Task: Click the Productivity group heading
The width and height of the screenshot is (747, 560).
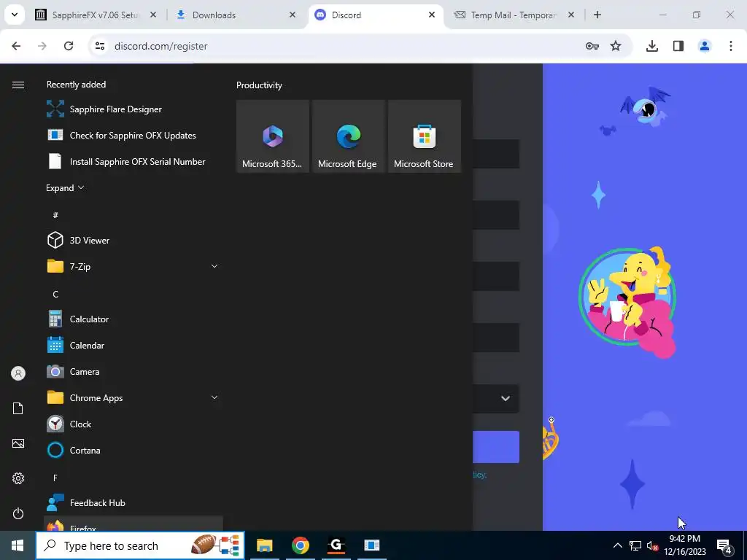Action: coord(259,85)
